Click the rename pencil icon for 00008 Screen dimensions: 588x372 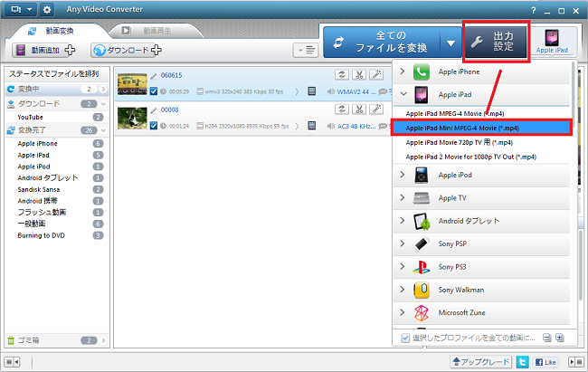point(154,110)
